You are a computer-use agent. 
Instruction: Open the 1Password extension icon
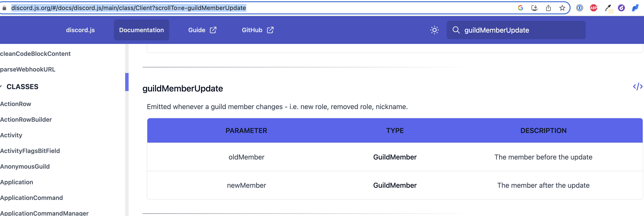[579, 8]
